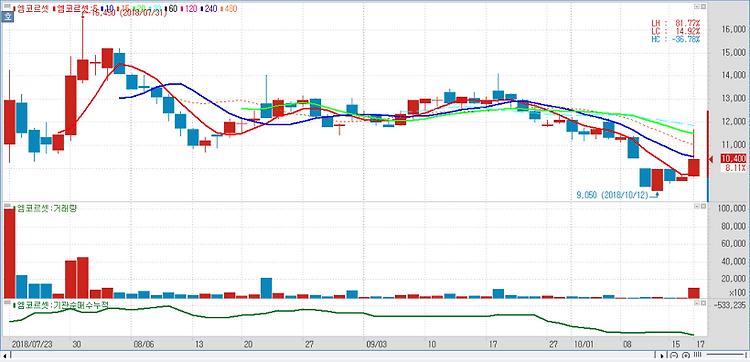The image size is (750, 362).
Task: Click the 8.11% change rate tag
Action: click(x=735, y=167)
